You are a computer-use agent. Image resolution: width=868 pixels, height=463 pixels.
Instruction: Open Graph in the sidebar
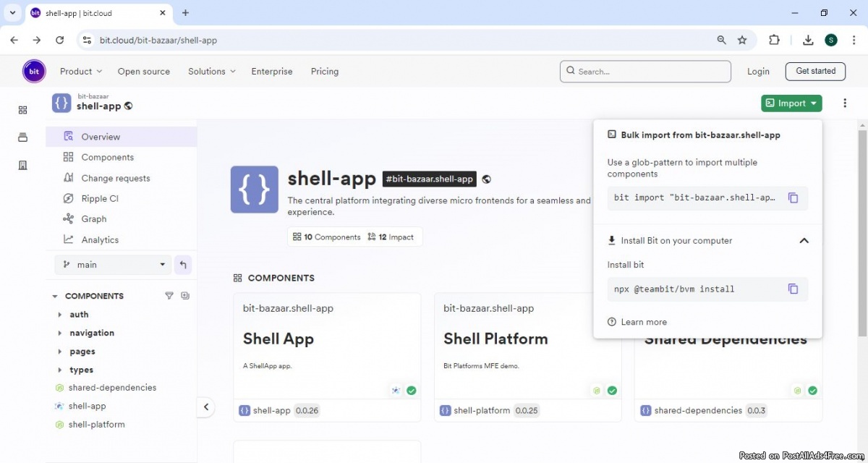coord(121,219)
